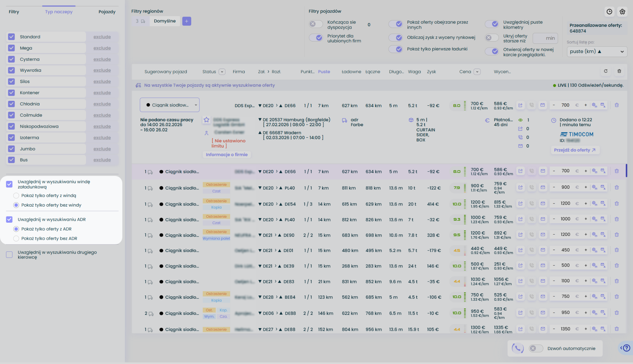Click 'Przejdź do oferty' link
This screenshot has width=633, height=364.
click(575, 150)
